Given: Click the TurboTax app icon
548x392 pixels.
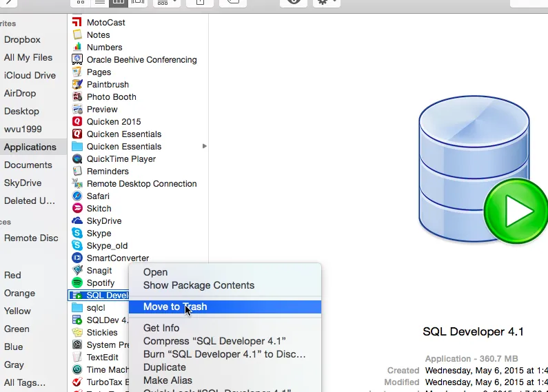Looking at the screenshot, I should 77,382.
